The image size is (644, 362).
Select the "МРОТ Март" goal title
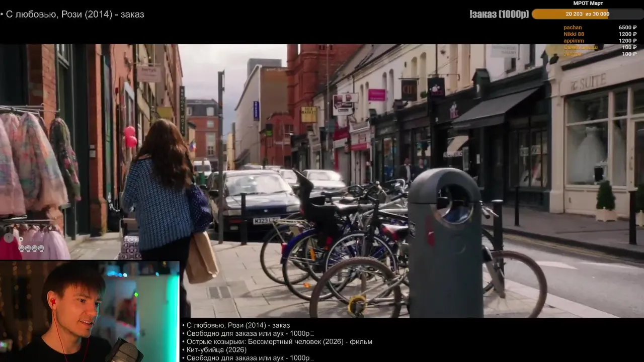coord(588,3)
